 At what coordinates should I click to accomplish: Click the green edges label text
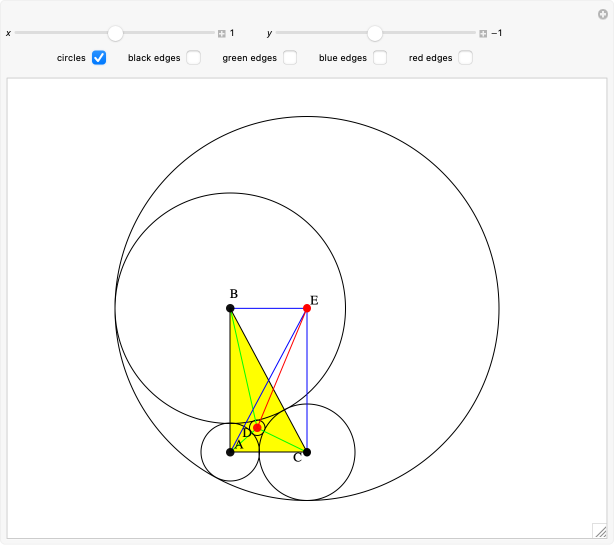tap(249, 58)
